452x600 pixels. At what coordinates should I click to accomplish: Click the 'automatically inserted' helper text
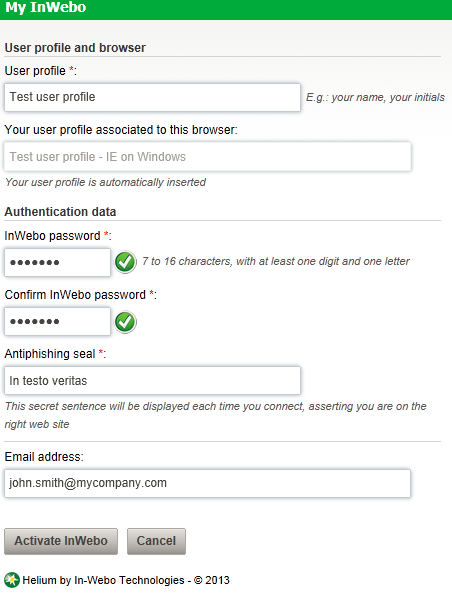[105, 182]
